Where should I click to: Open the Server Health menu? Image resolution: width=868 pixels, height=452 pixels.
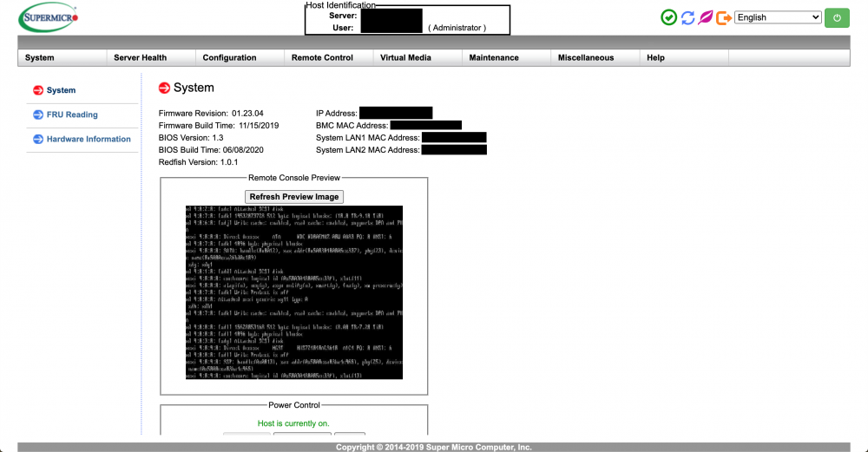tap(151, 57)
